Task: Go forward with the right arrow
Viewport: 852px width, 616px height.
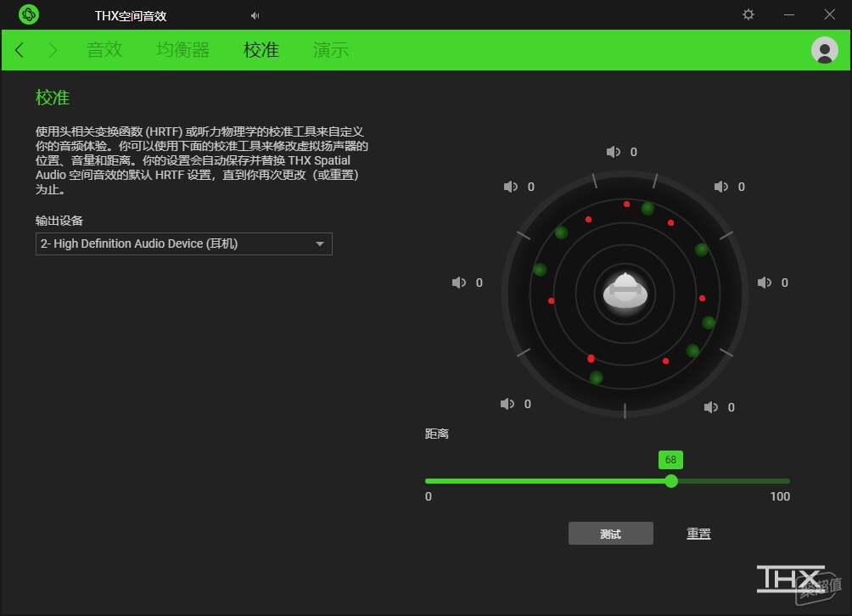Action: tap(53, 50)
